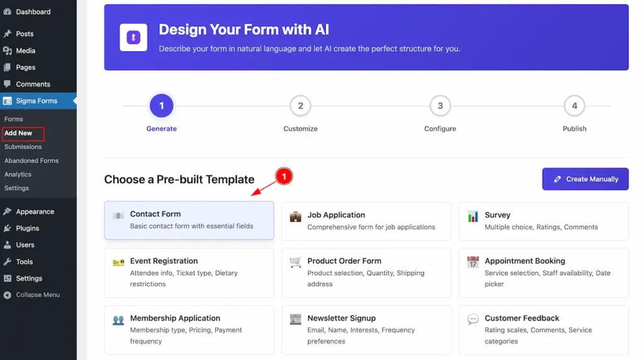Jump to step 3 Configure circle
The height and width of the screenshot is (360, 644).
point(440,106)
